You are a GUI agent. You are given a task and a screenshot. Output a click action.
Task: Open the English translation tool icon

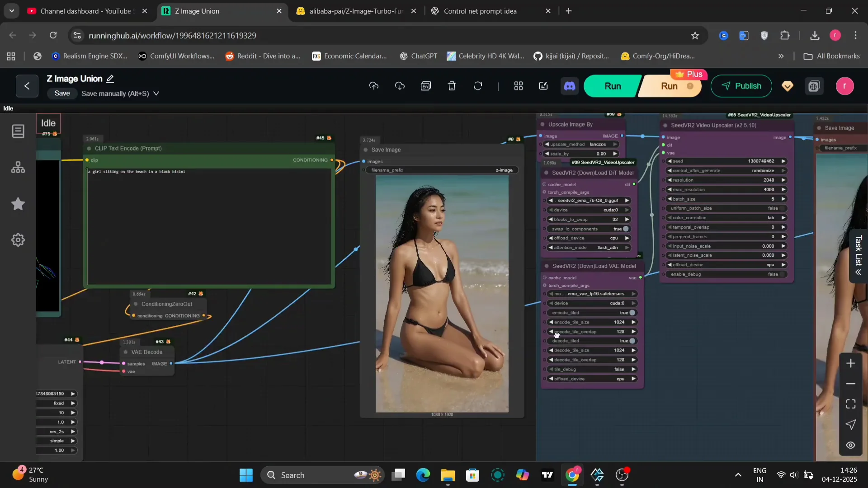pos(426,86)
